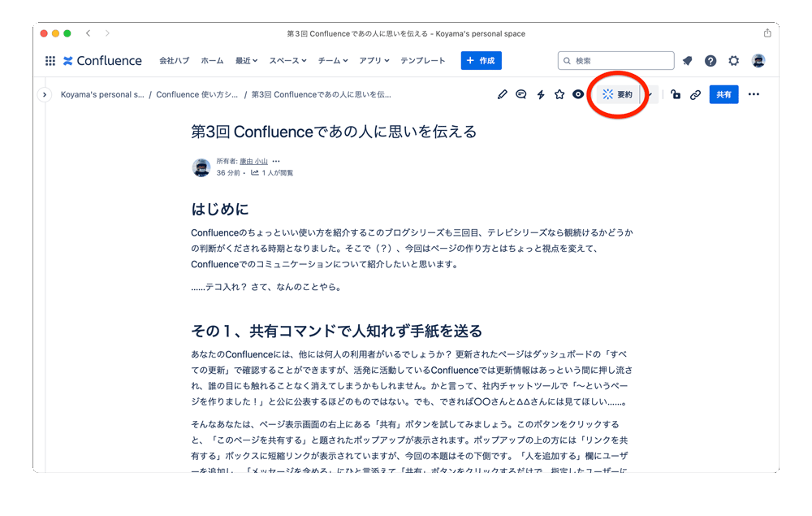Click the blue 共有 button
812x516 pixels.
pos(723,94)
